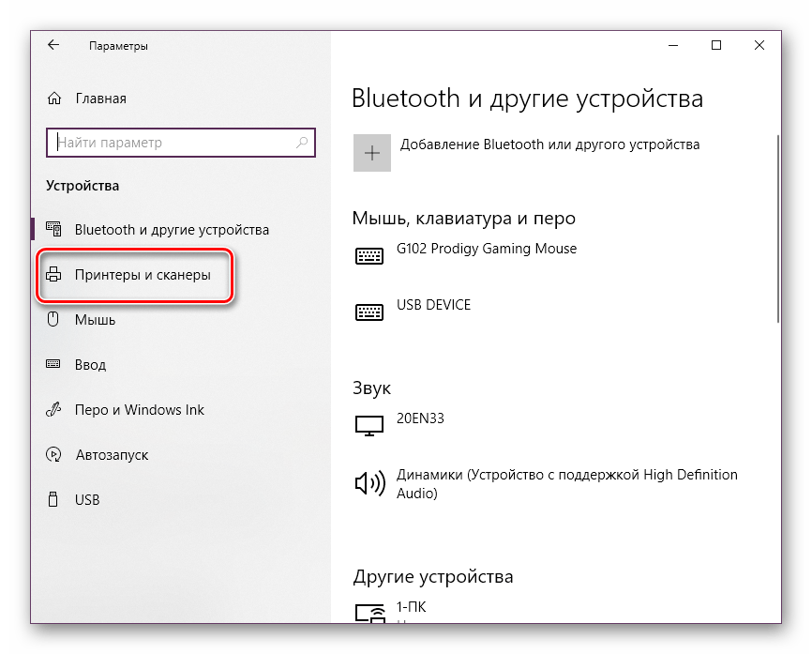Click the back arrow in Settings header
The height and width of the screenshot is (654, 812).
coord(53,45)
